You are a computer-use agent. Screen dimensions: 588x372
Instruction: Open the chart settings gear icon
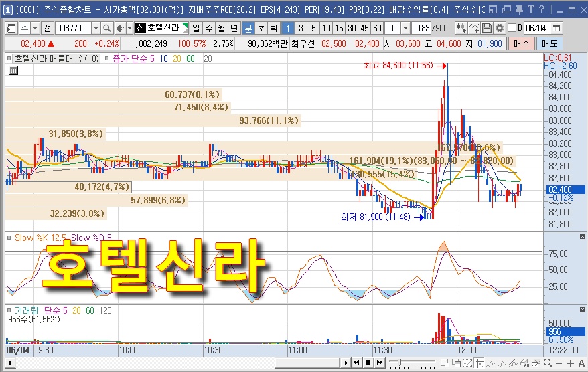(x=499, y=28)
